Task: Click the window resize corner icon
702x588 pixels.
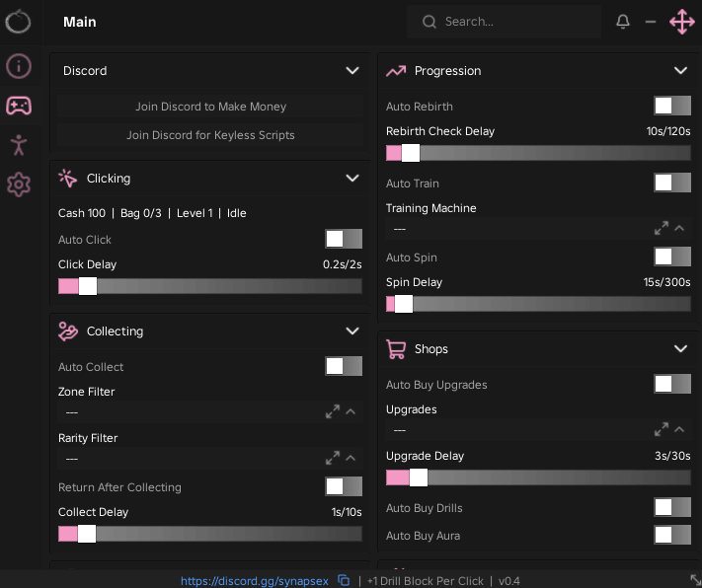Action: (x=695, y=580)
